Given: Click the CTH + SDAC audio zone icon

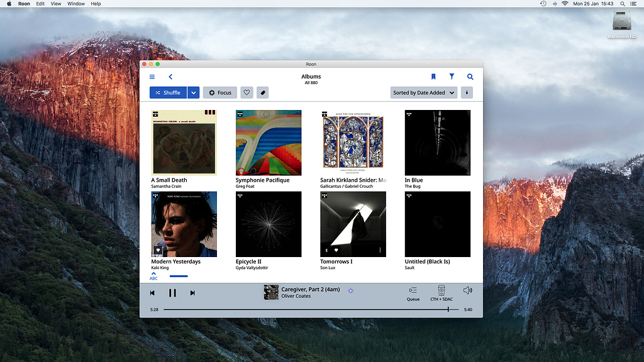Looking at the screenshot, I should tap(441, 292).
